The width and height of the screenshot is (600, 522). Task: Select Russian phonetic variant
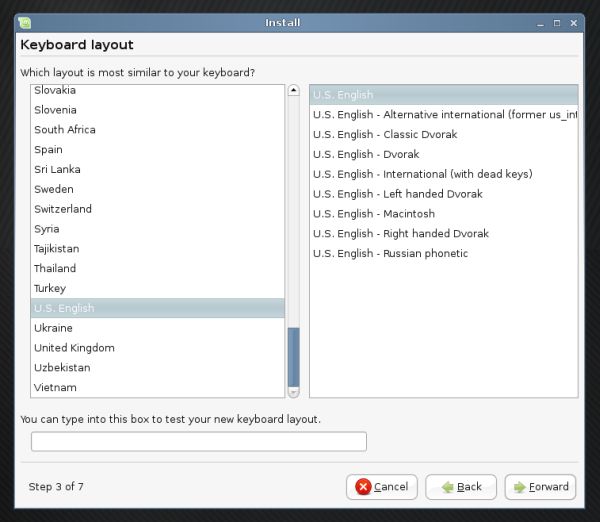click(x=443, y=254)
